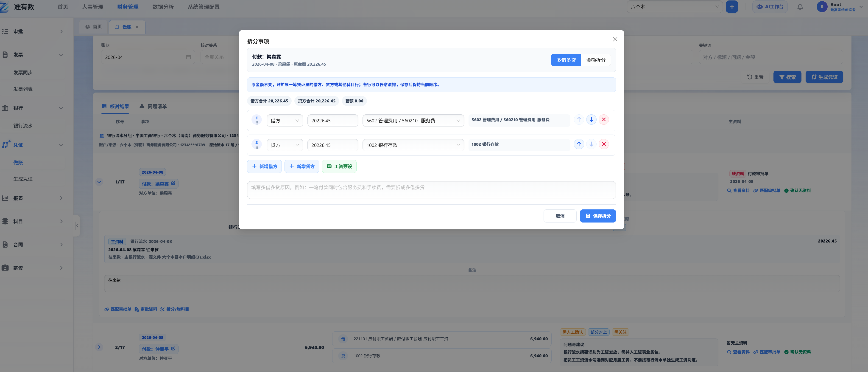The height and width of the screenshot is (372, 868).
Task: Open 生成凭证 in sidebar
Action: (23, 179)
